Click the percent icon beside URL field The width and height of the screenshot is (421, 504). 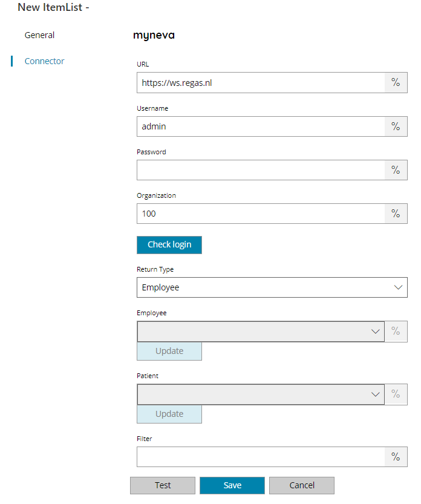coord(396,83)
